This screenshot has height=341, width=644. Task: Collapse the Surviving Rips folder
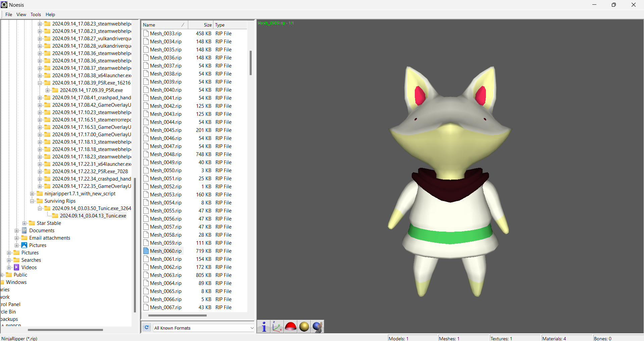[32, 201]
